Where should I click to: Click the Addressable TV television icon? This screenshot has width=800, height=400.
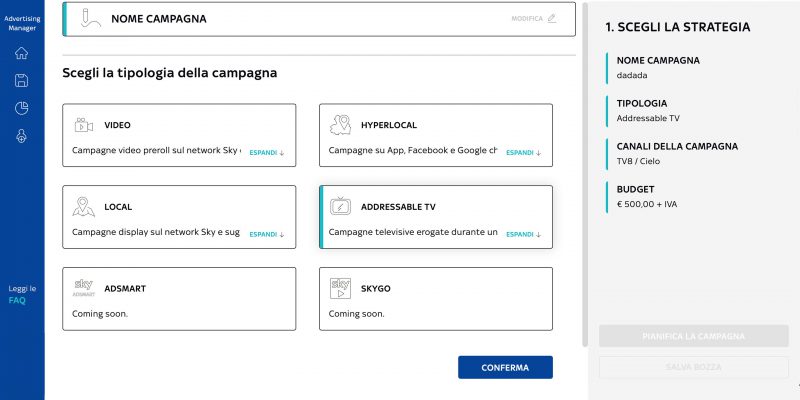tap(340, 206)
